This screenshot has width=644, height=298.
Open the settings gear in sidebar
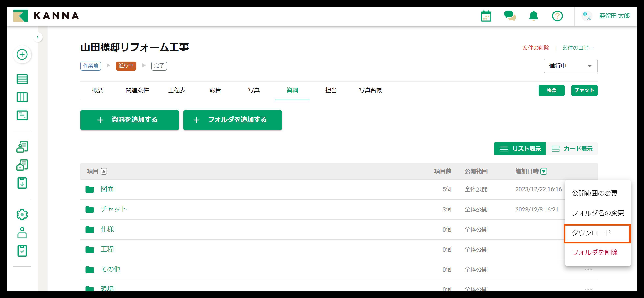point(22,215)
